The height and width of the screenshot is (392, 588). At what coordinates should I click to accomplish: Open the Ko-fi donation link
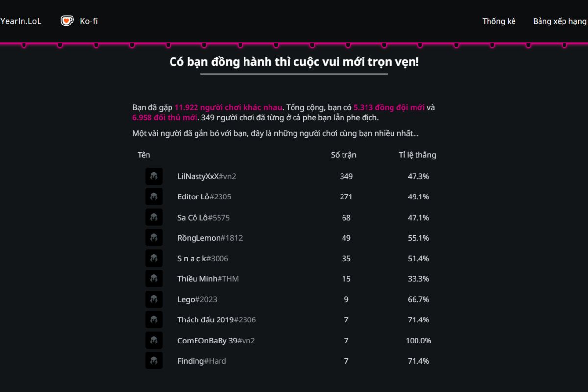(x=89, y=21)
